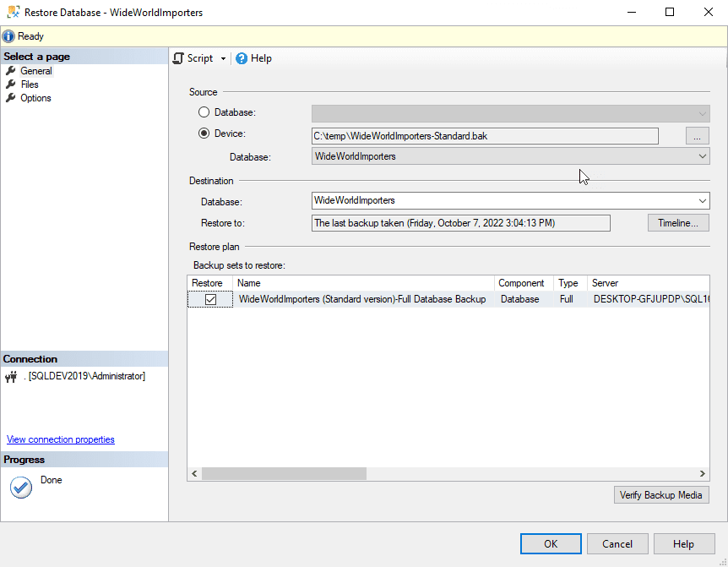Click the Device path input field
The height and width of the screenshot is (567, 728).
[485, 136]
